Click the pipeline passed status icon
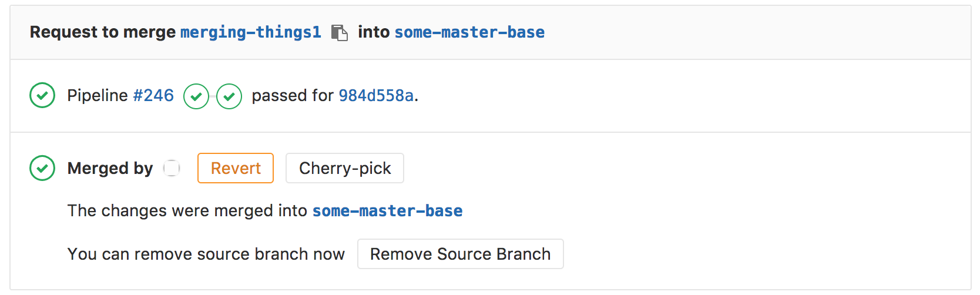Viewport: 980px width, 295px height. click(42, 95)
